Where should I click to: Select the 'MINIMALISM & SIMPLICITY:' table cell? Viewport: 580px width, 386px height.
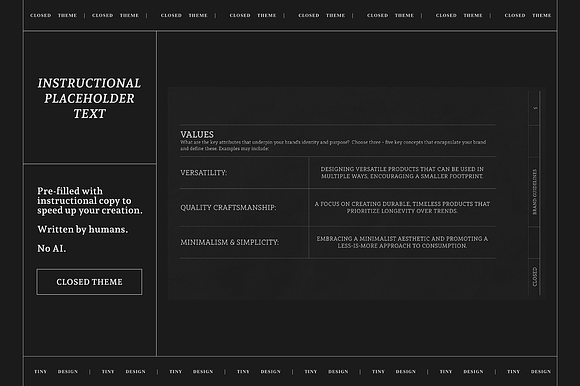pyautogui.click(x=244, y=242)
